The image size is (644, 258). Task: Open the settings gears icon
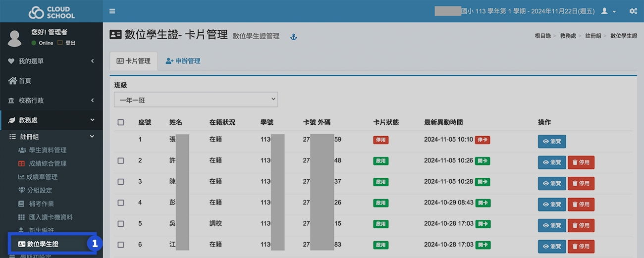[633, 11]
